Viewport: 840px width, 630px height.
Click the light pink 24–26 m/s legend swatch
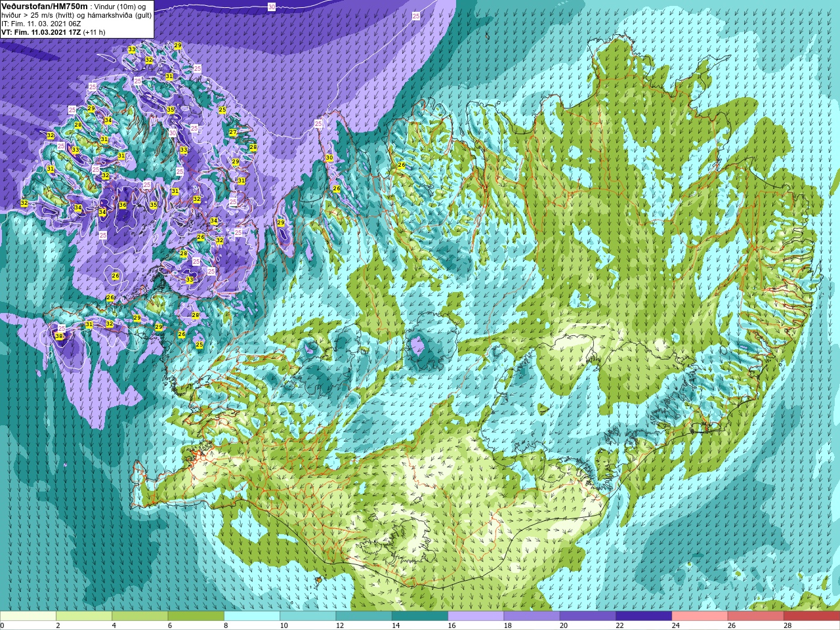pyautogui.click(x=700, y=616)
